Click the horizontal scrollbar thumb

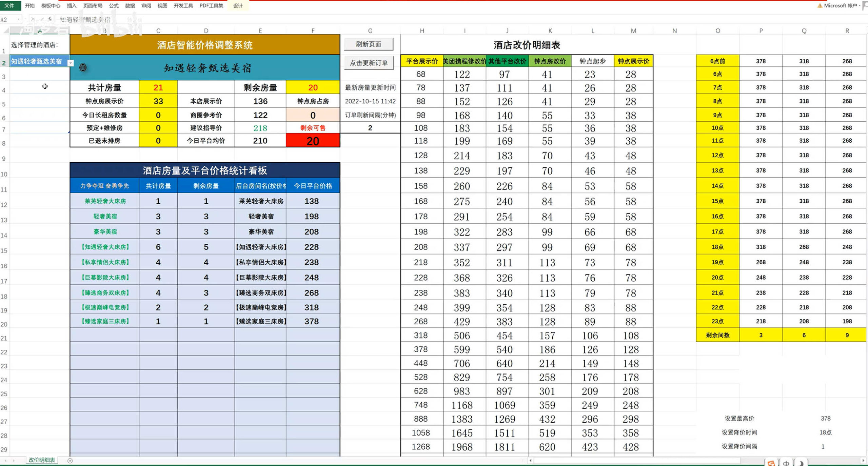pyautogui.click(x=637, y=461)
